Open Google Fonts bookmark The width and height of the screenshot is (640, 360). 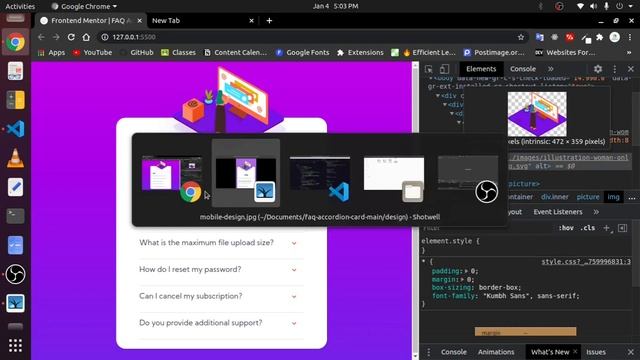tap(302, 53)
